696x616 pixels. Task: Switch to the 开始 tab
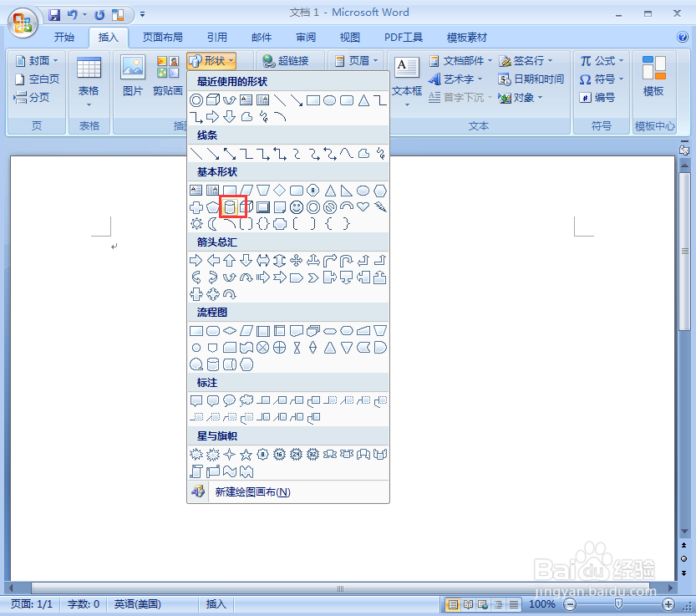coord(64,38)
